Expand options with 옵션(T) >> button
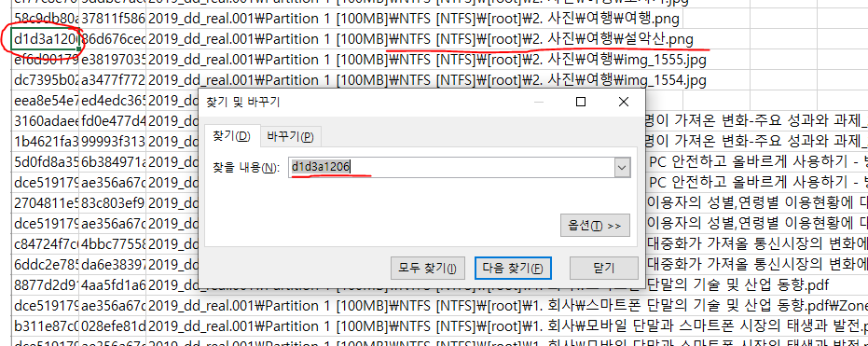868x346 pixels. click(x=595, y=226)
